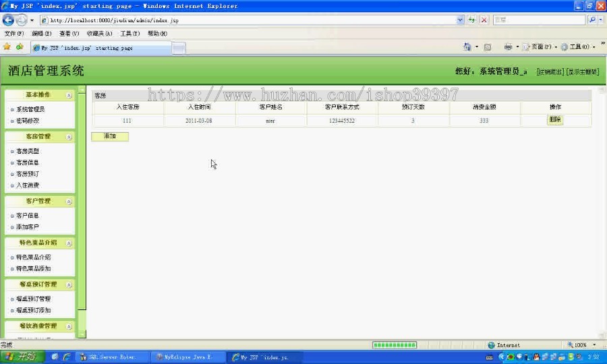Collapse the 客户管理 sidebar section
The height and width of the screenshot is (364, 607).
tap(69, 202)
